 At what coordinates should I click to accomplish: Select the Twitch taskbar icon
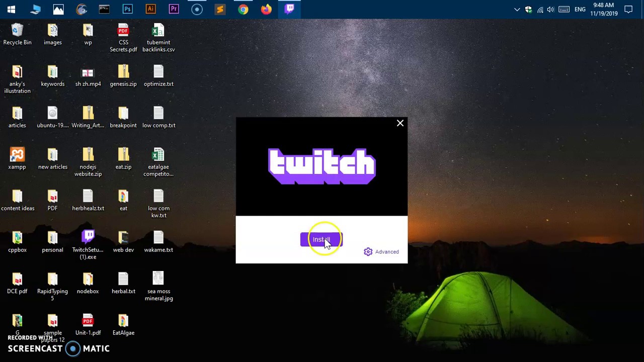click(289, 9)
